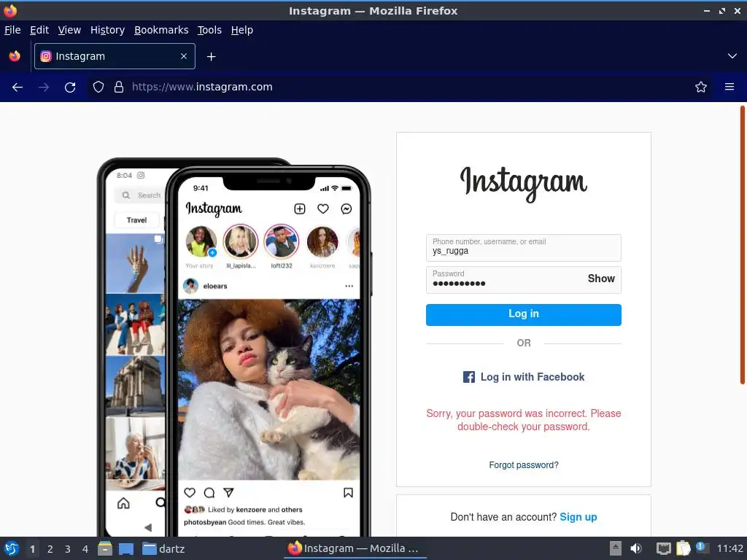Click the password incorrect error message
The image size is (747, 560).
[524, 420]
